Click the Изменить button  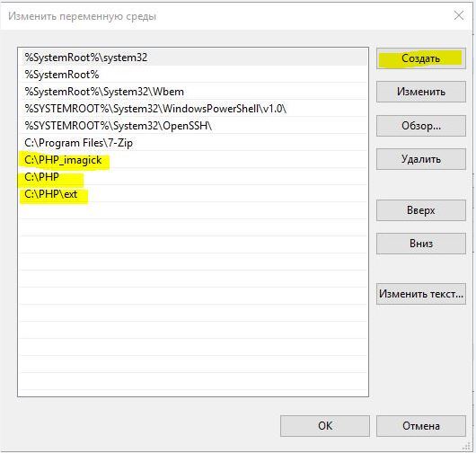click(x=420, y=92)
